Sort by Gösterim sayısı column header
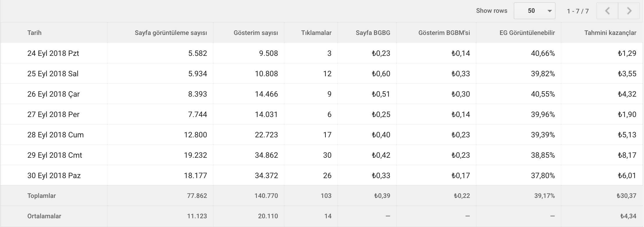The image size is (644, 227). (x=256, y=33)
